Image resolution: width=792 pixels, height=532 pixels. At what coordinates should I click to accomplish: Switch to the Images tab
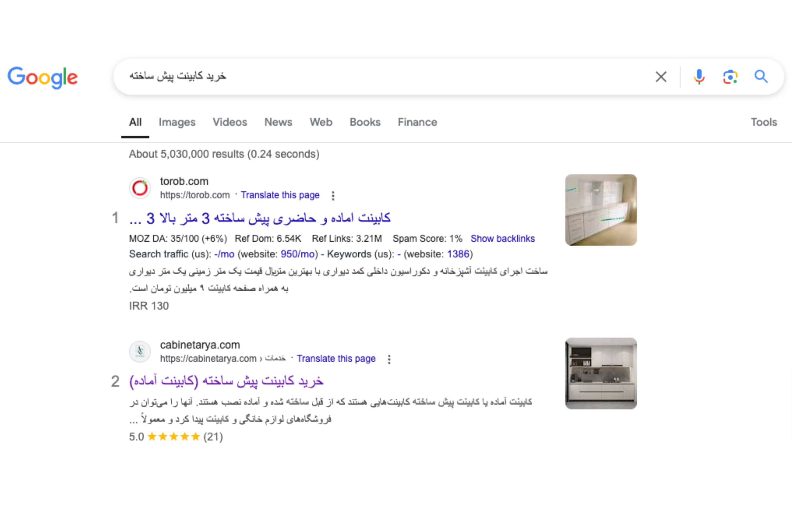coord(177,122)
